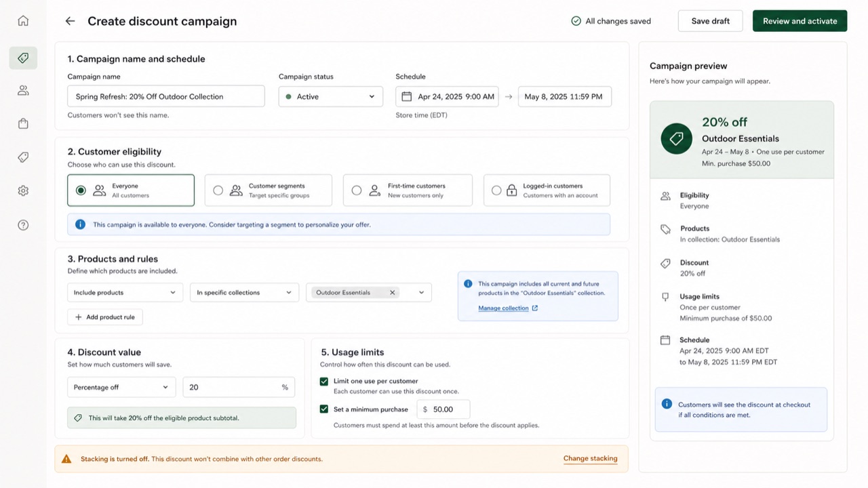Click the All changes saved checkmark icon
Screen dimensions: 868x488
coord(576,21)
